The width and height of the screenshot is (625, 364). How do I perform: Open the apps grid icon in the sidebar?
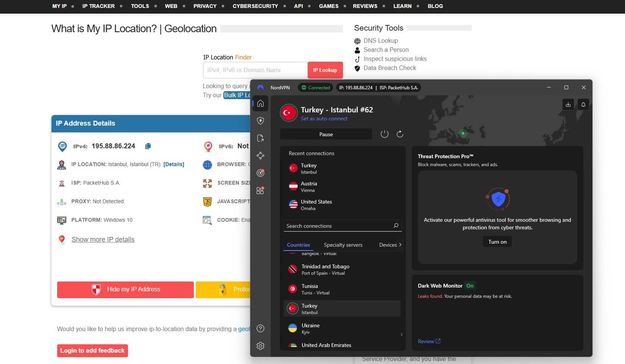point(260,190)
